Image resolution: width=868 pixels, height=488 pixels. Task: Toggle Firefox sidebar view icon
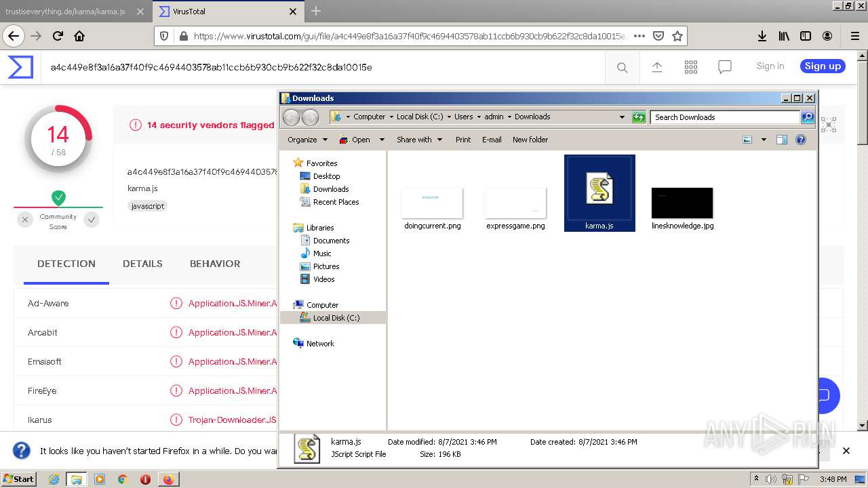coord(806,36)
